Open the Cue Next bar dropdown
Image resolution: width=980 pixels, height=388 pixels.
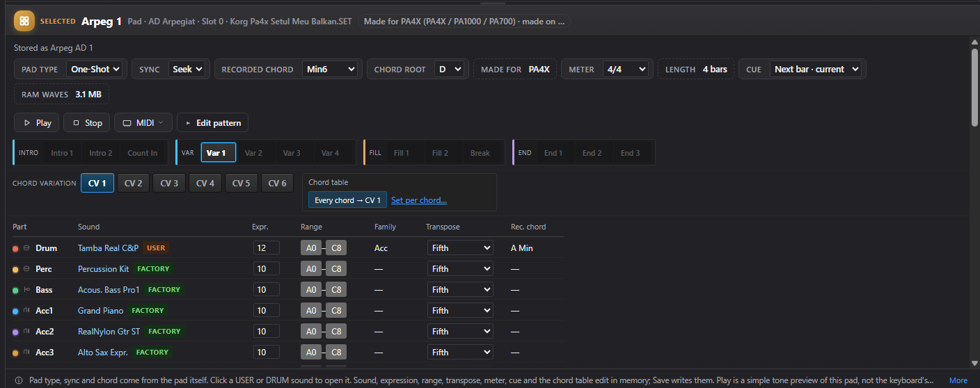point(816,70)
